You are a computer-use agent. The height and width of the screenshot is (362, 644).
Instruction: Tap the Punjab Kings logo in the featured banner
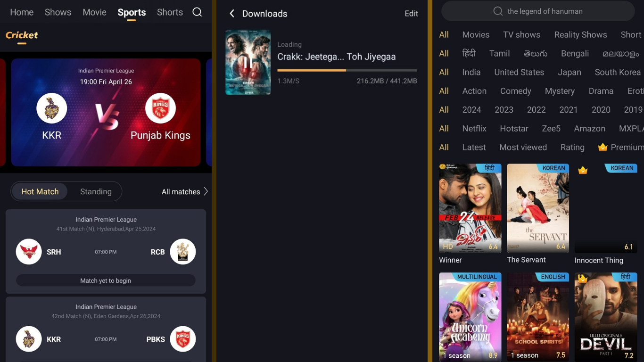(x=160, y=108)
